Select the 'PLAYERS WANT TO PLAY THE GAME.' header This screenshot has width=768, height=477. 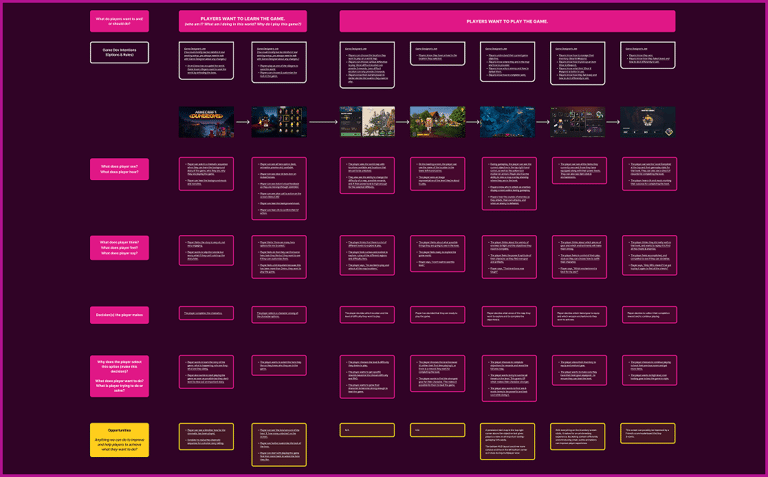pos(507,21)
